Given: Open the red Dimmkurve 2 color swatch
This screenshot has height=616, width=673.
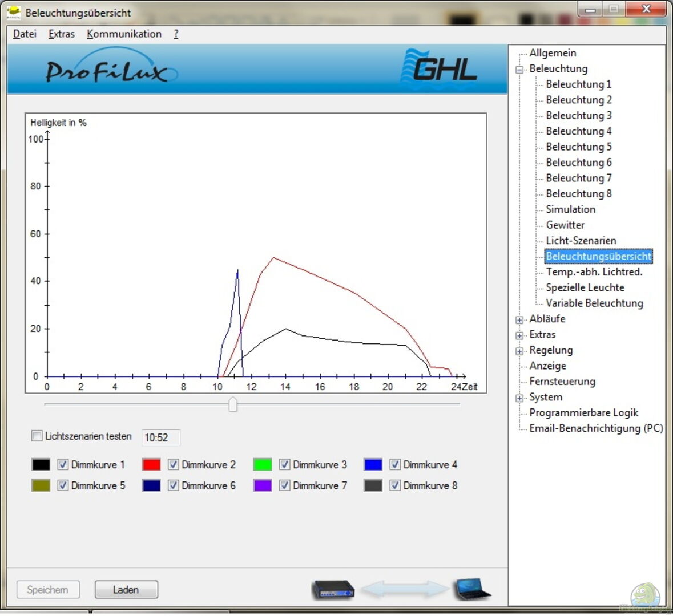Looking at the screenshot, I should (151, 465).
